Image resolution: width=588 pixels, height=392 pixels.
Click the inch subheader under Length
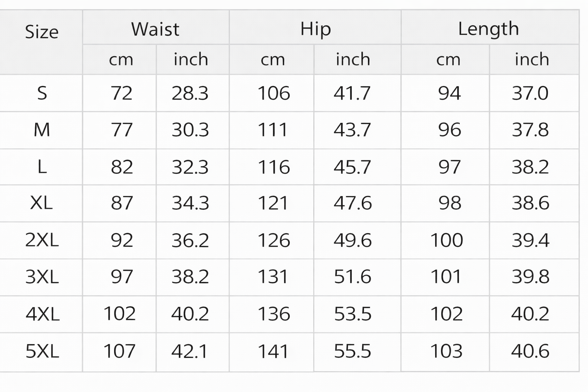point(532,60)
